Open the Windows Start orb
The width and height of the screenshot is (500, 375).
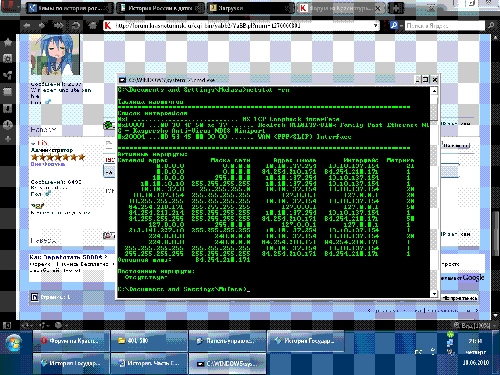(14, 344)
